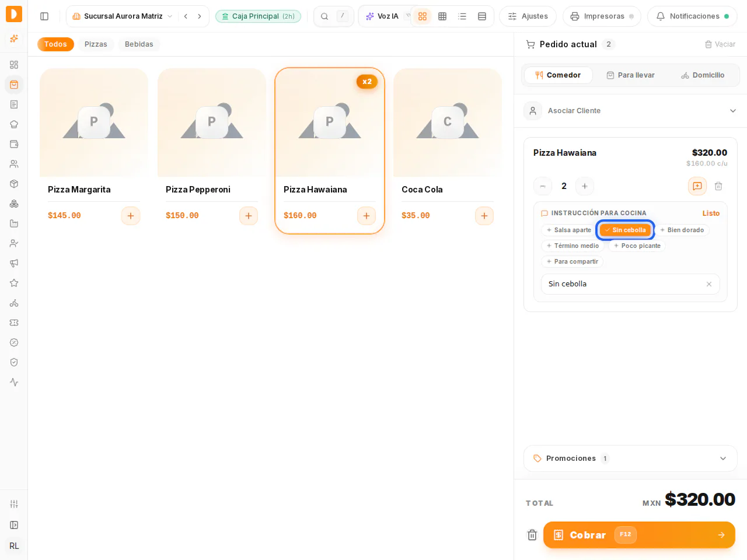
Task: Click the search magnifier icon
Action: click(x=324, y=16)
